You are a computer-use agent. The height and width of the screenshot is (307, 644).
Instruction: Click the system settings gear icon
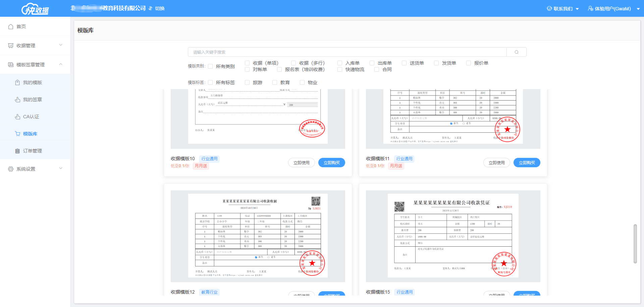pyautogui.click(x=11, y=169)
